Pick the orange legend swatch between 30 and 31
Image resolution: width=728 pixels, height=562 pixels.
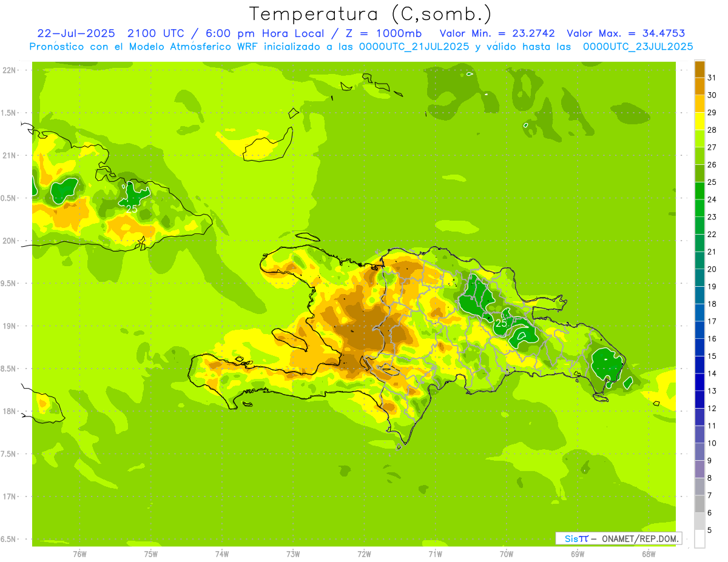(x=699, y=86)
